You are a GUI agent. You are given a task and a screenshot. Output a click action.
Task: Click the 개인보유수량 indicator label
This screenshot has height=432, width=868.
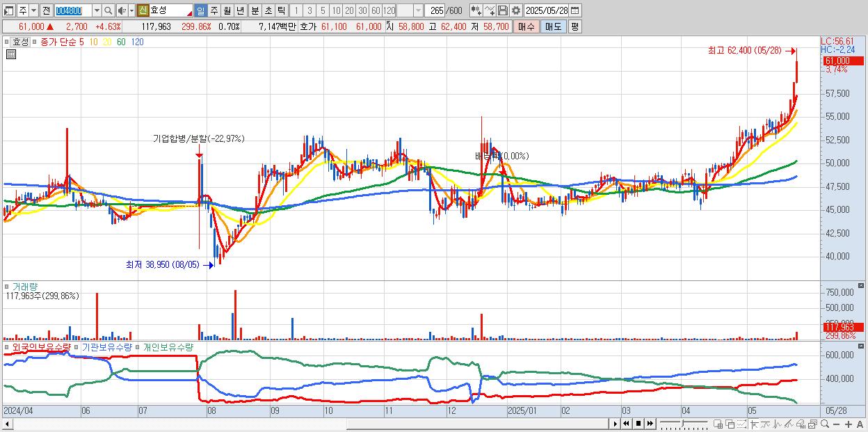click(168, 346)
